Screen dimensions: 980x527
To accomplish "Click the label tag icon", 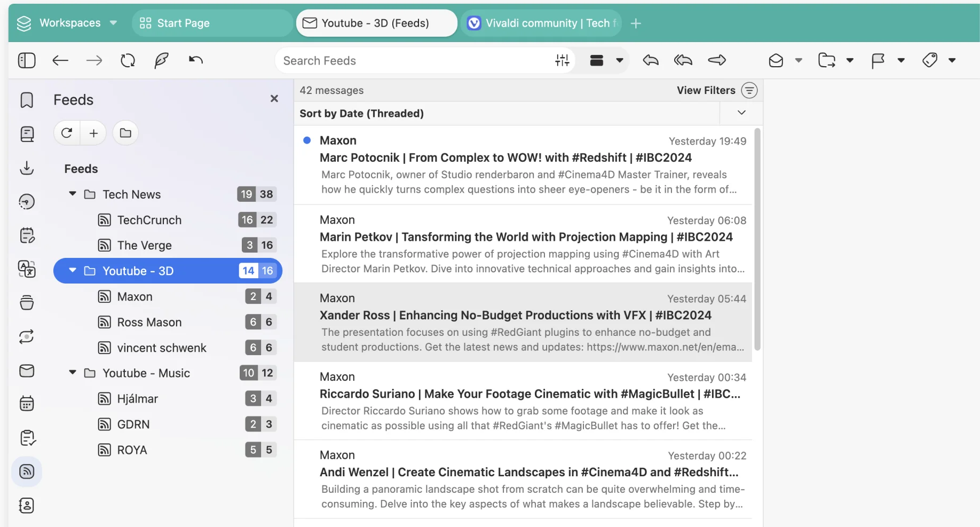I will tap(930, 60).
